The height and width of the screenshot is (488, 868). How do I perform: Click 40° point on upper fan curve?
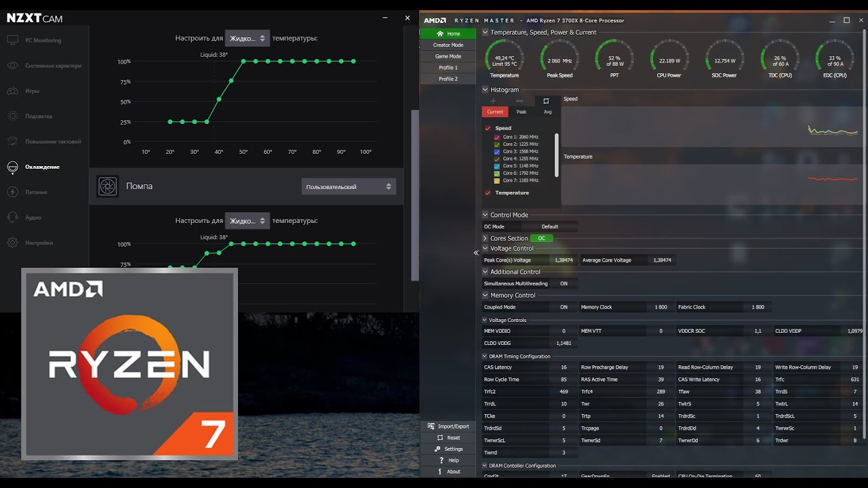coord(219,99)
